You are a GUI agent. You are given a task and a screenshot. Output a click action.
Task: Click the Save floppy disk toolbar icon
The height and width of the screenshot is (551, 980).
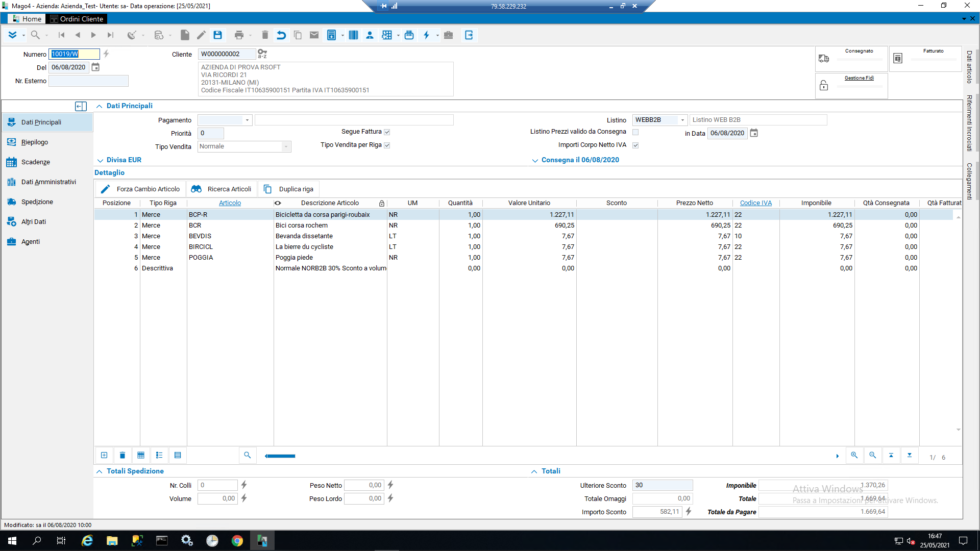218,35
